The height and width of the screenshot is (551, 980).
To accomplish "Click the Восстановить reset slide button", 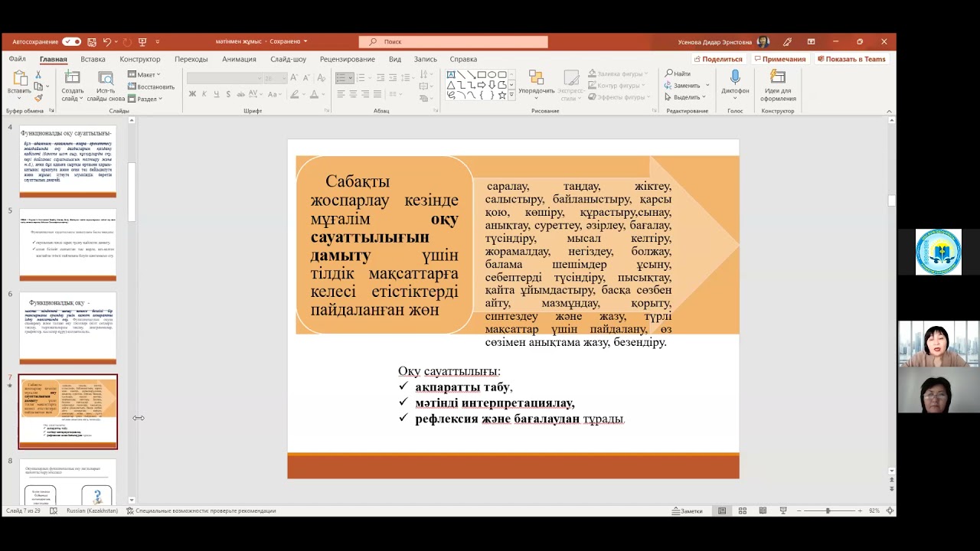I will [151, 86].
